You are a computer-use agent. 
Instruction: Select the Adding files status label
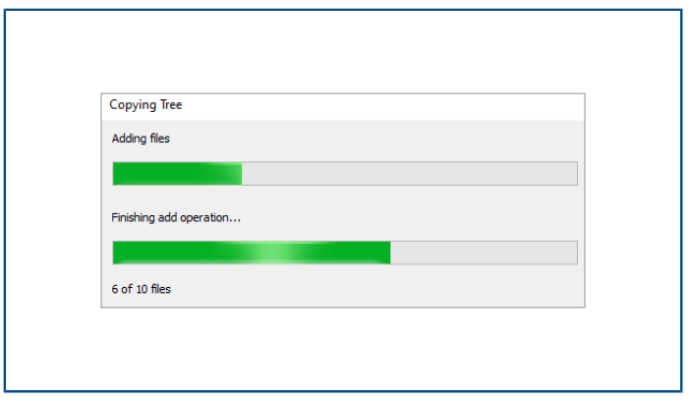pos(140,139)
